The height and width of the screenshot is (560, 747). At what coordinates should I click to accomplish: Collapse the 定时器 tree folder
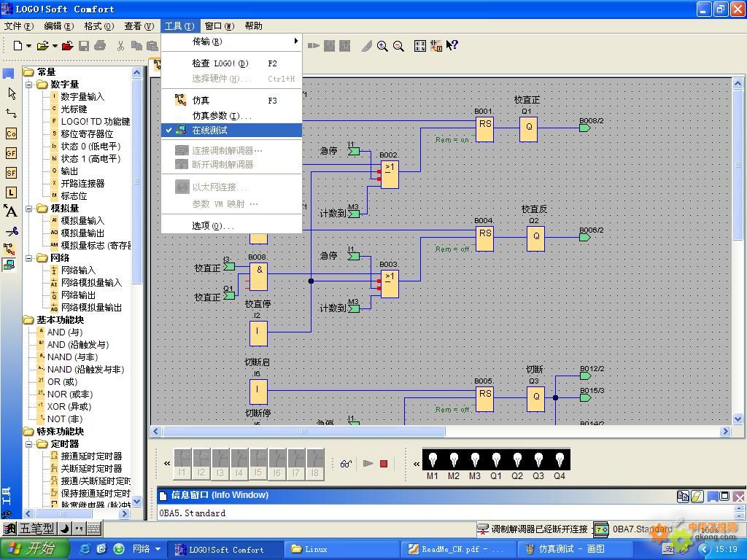[x=29, y=444]
